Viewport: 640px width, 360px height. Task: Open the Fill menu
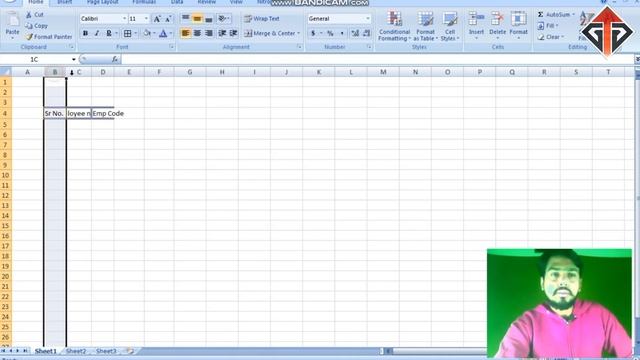[x=548, y=26]
